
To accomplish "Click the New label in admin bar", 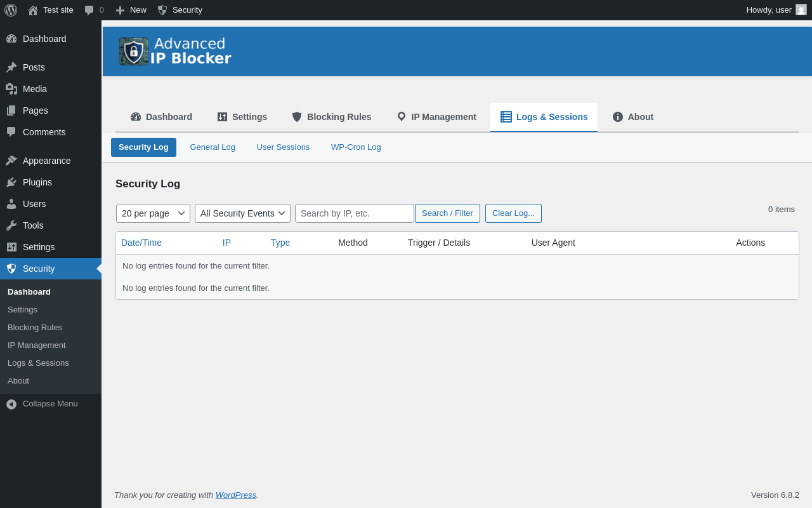I will coord(138,10).
